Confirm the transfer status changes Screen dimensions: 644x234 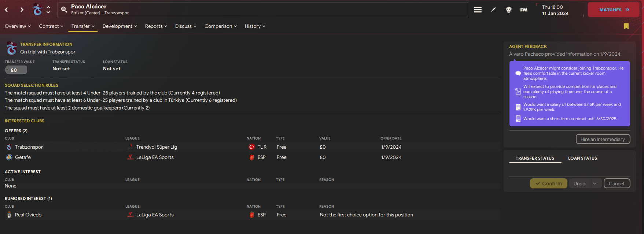548,183
